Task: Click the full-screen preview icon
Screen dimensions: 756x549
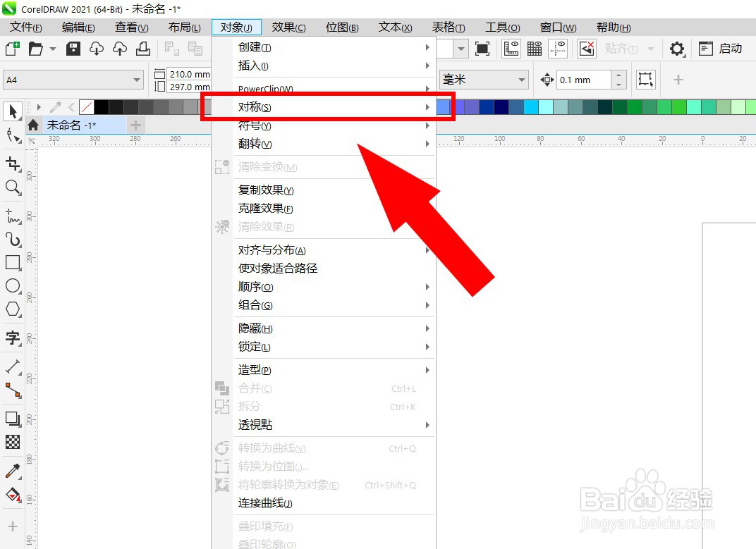Action: (482, 49)
